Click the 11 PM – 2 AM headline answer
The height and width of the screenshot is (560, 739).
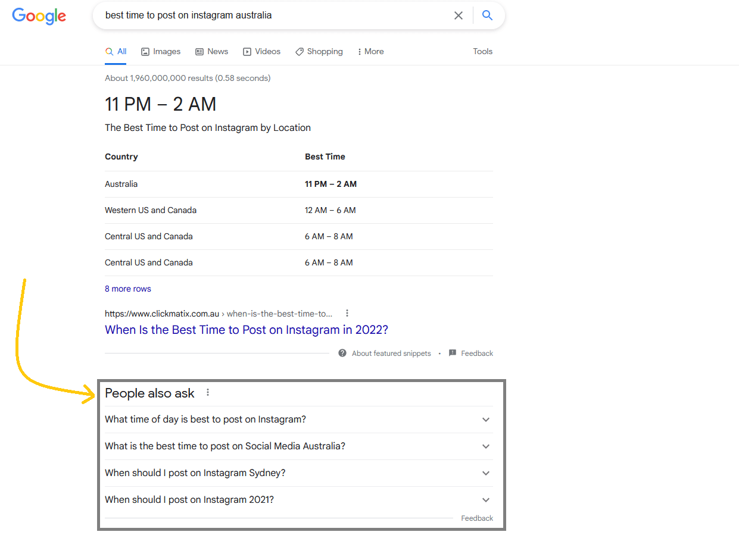tap(161, 105)
